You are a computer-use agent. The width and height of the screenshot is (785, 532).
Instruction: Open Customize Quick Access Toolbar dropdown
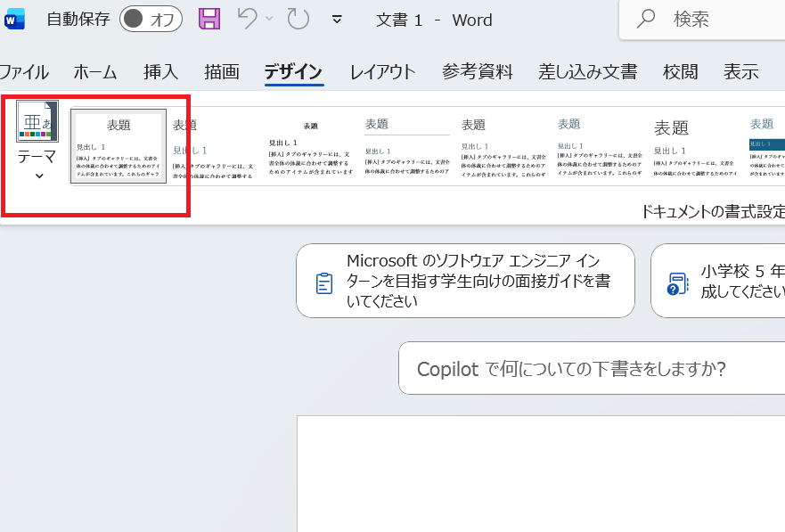(x=337, y=19)
